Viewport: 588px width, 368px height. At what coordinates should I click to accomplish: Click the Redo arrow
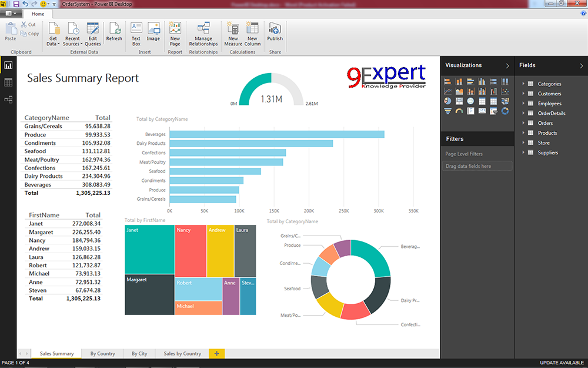click(34, 4)
